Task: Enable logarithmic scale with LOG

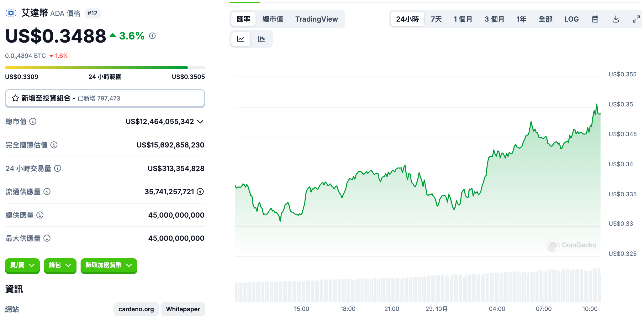Action: (x=572, y=19)
